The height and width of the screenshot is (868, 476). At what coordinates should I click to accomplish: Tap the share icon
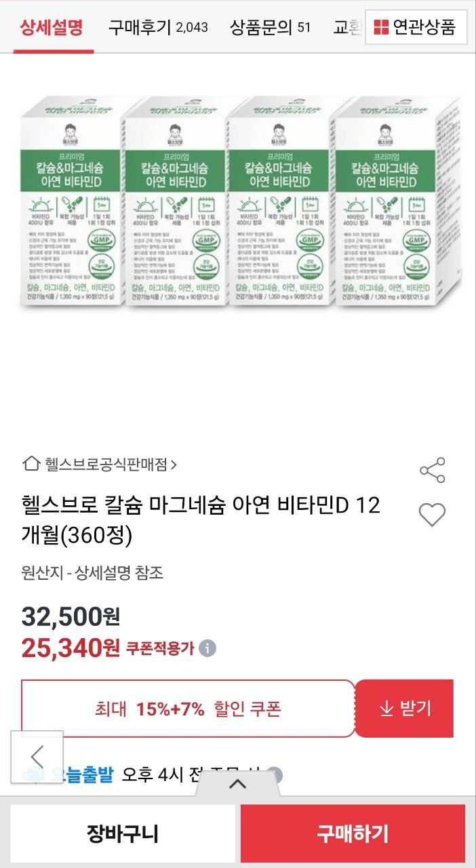coord(432,470)
